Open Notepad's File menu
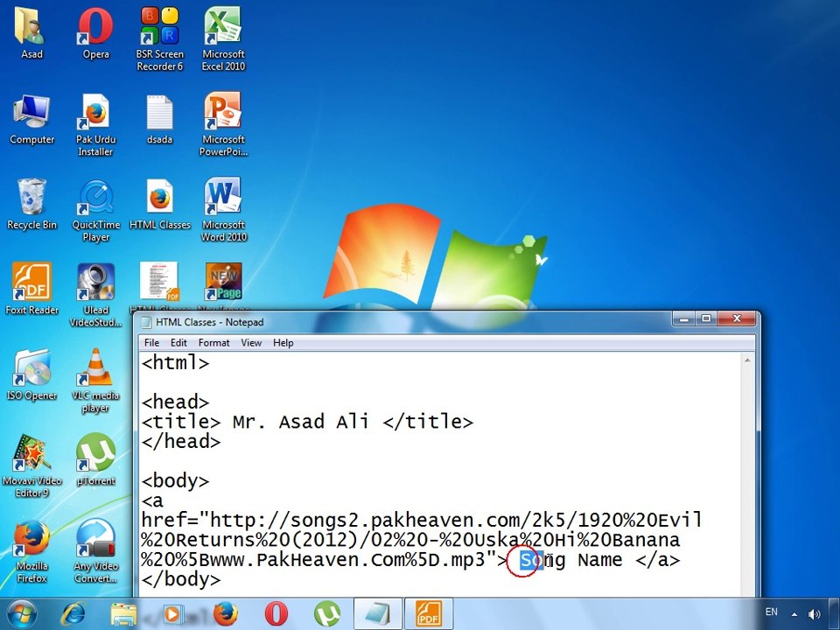The image size is (840, 630). point(151,343)
